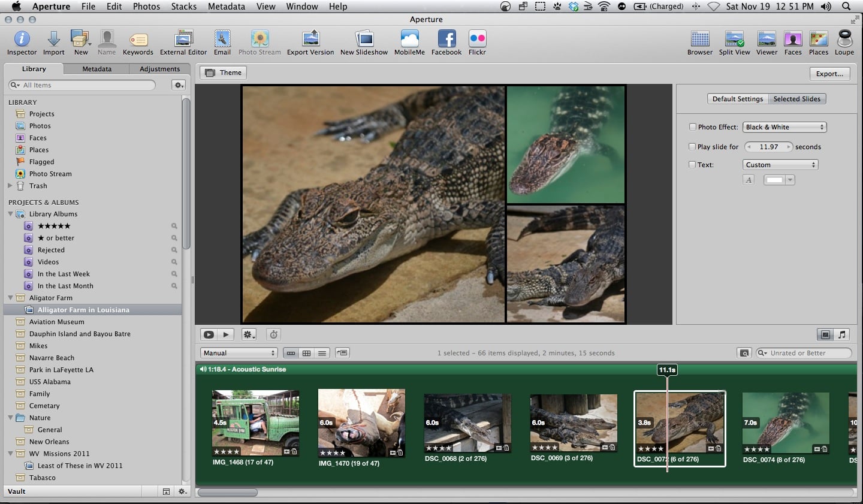Viewport: 863px width, 504px height.
Task: Open the Photos menu
Action: click(x=146, y=7)
